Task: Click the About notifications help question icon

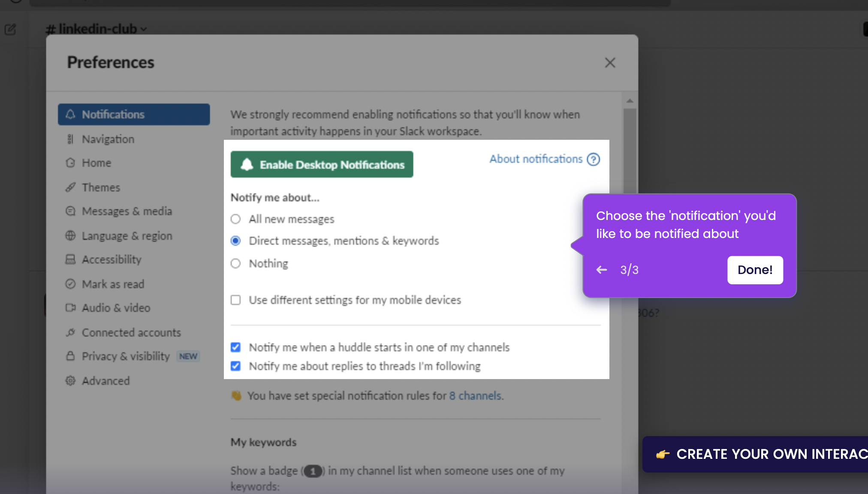Action: (x=594, y=160)
